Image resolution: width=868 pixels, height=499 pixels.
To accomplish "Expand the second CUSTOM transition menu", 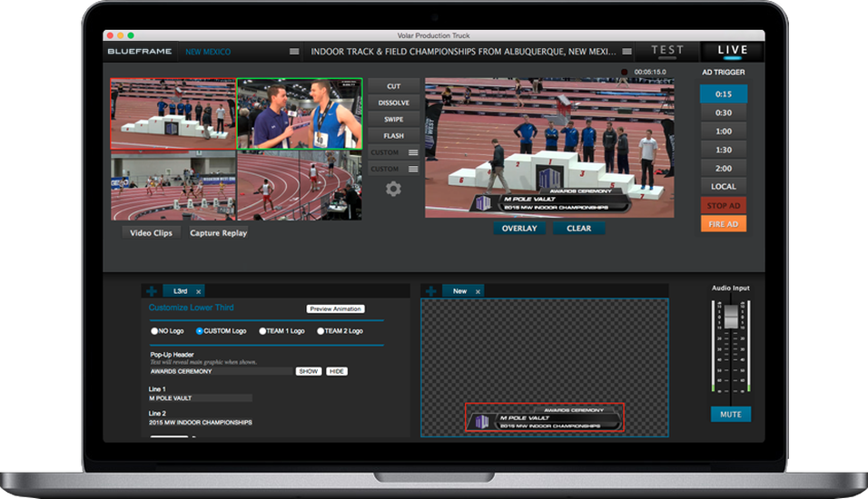I will pos(413,169).
